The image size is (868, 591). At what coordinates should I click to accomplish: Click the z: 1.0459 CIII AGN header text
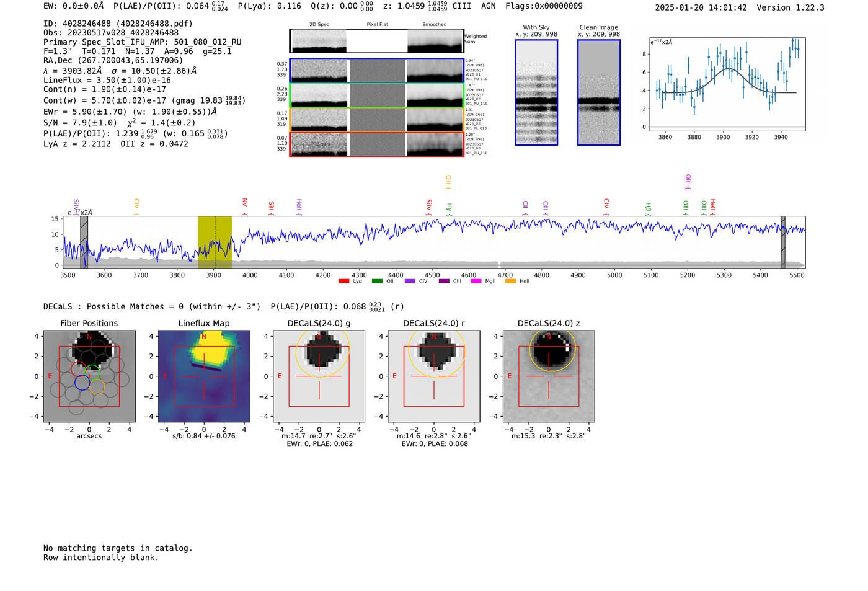[x=439, y=6]
